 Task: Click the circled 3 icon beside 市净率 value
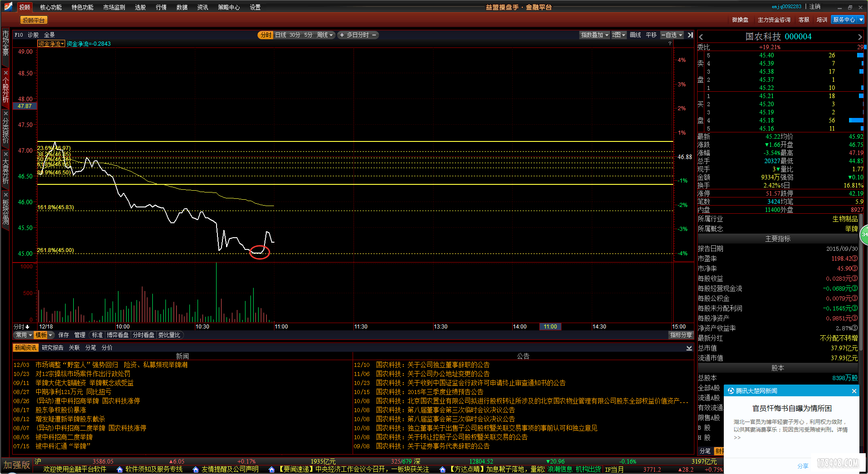855,268
